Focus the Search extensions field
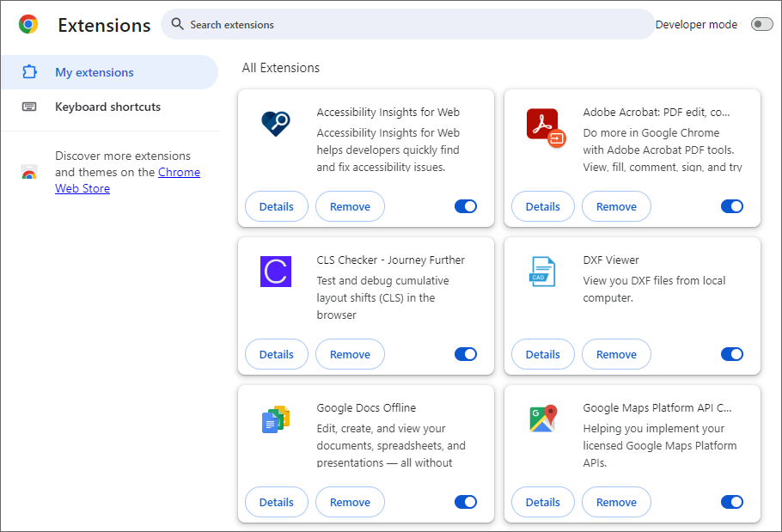 [x=407, y=24]
